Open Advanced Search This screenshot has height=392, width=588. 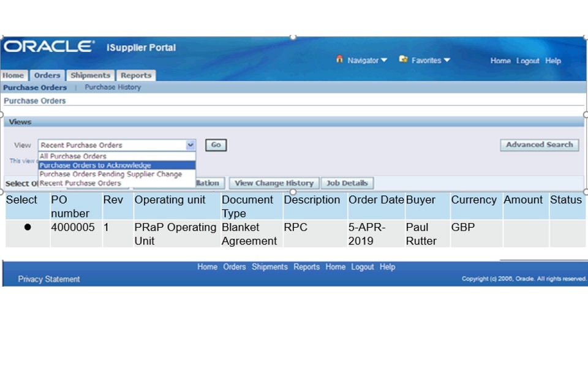coord(539,145)
